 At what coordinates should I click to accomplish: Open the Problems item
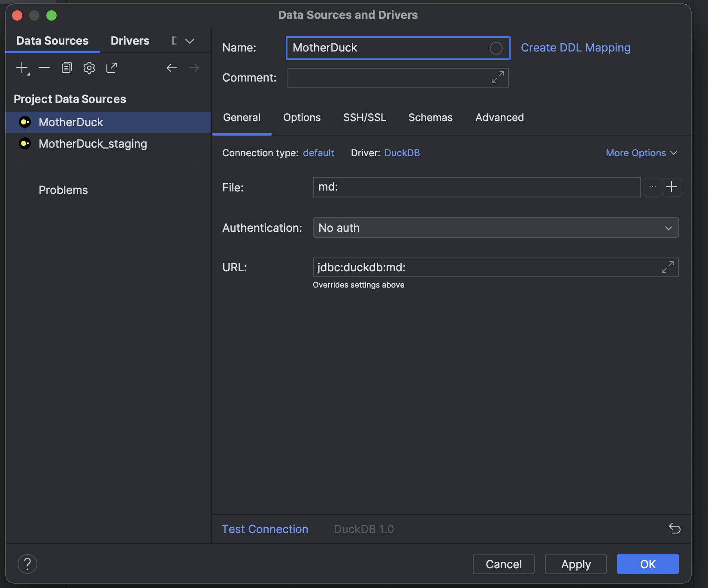[63, 190]
